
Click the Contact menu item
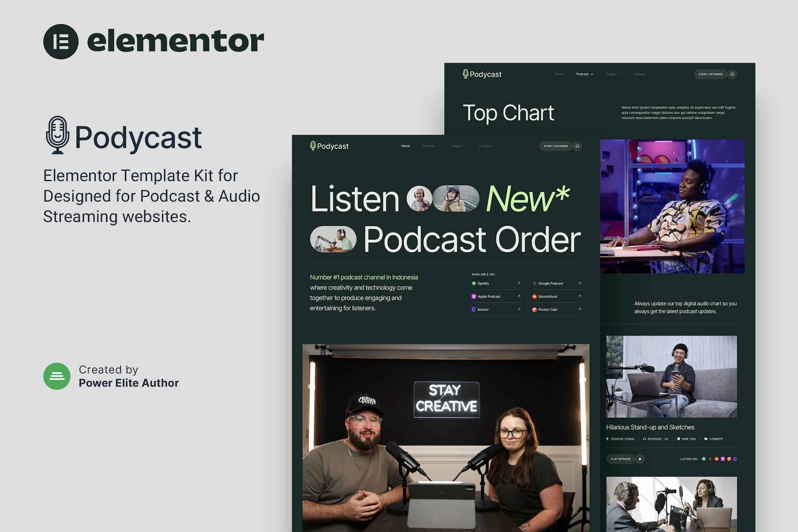(x=485, y=146)
